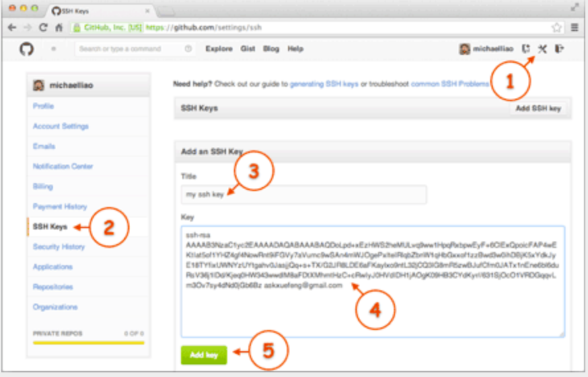The height and width of the screenshot is (377, 588).
Task: Click the SSH Keys section heading
Action: (x=199, y=108)
